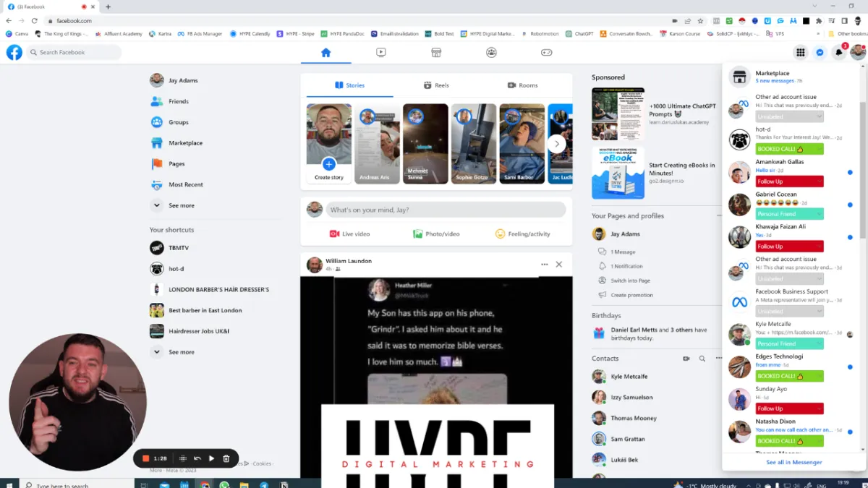This screenshot has width=868, height=488.
Task: Click Create promotion link
Action: (x=631, y=295)
